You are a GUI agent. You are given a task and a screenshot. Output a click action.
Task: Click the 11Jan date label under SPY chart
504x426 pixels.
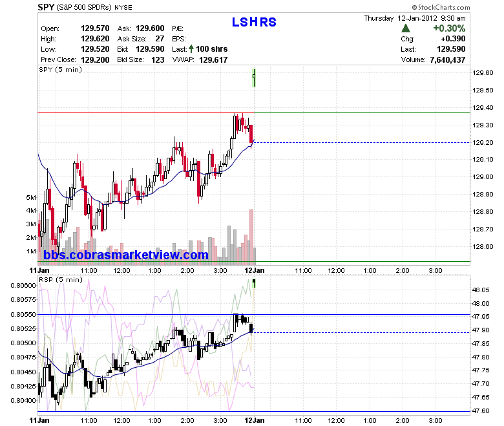click(x=39, y=270)
